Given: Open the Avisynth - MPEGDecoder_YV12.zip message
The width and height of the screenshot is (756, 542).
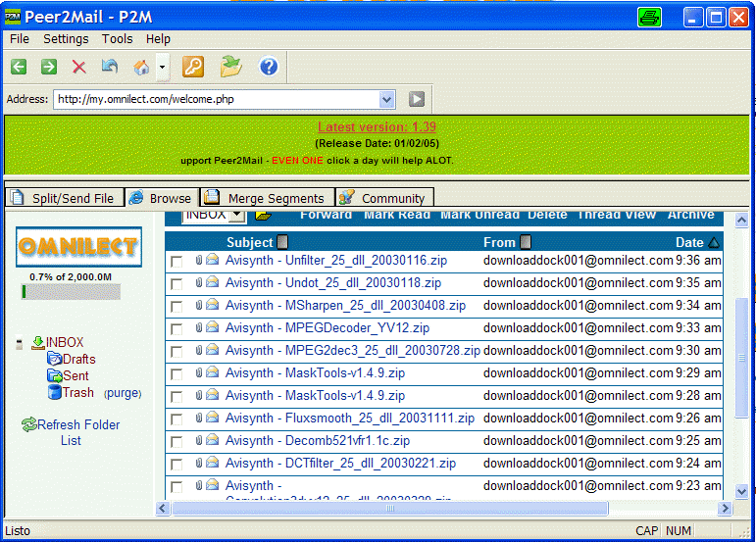Looking at the screenshot, I should pos(328,328).
